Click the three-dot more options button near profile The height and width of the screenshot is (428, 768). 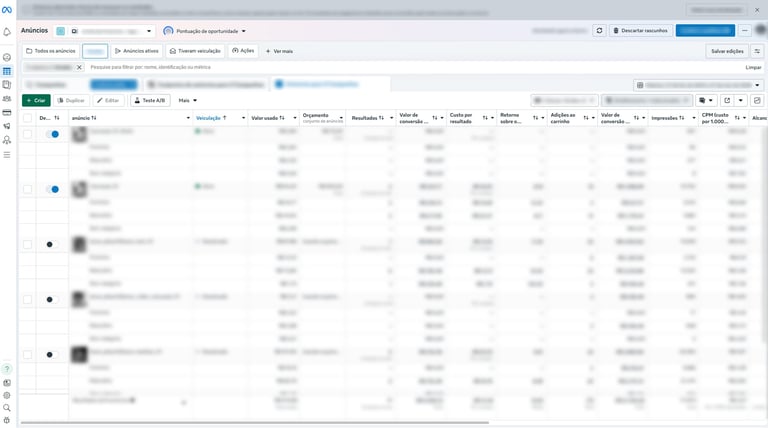pyautogui.click(x=744, y=30)
